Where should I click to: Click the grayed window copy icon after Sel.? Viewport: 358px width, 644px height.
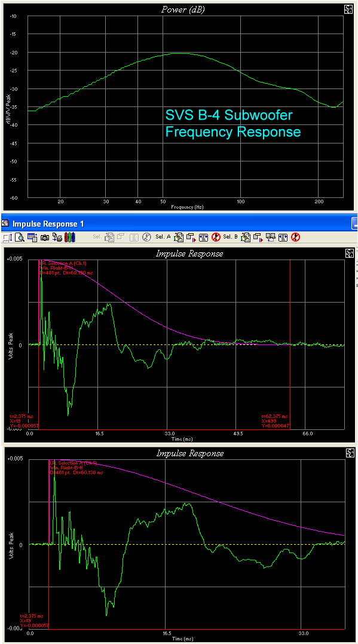click(x=120, y=237)
